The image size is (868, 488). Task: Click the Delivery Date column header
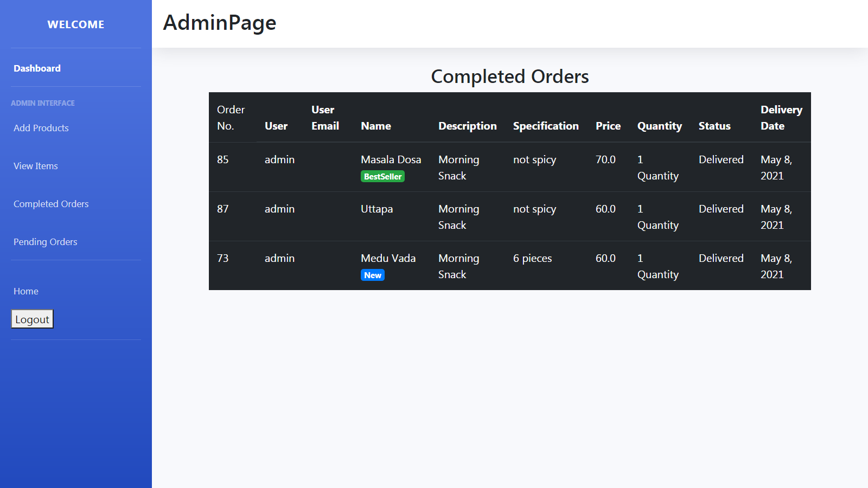pos(781,118)
